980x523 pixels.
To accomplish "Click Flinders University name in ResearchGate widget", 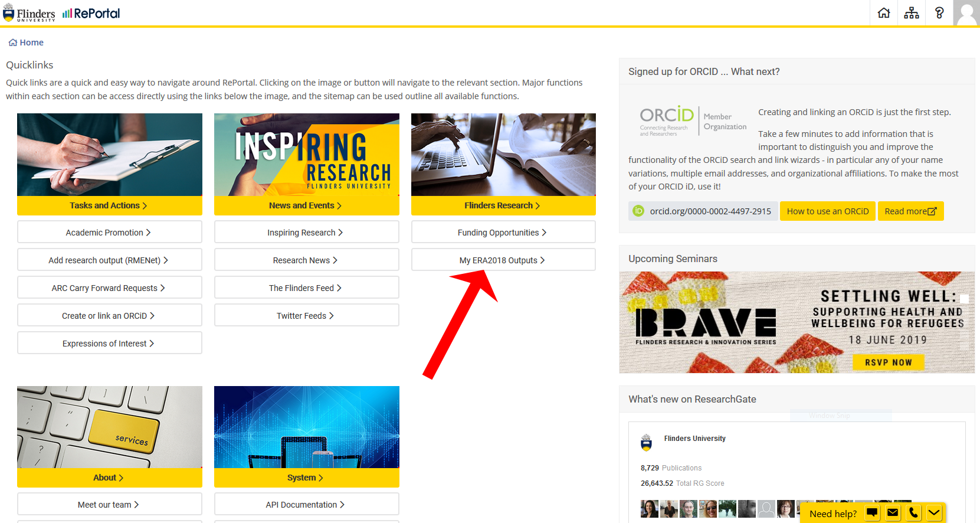I will pyautogui.click(x=694, y=438).
